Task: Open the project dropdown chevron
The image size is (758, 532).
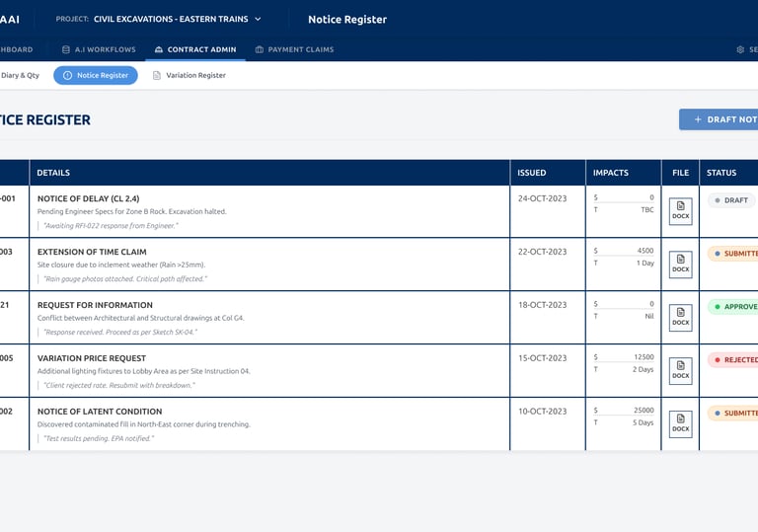Action: pos(258,20)
